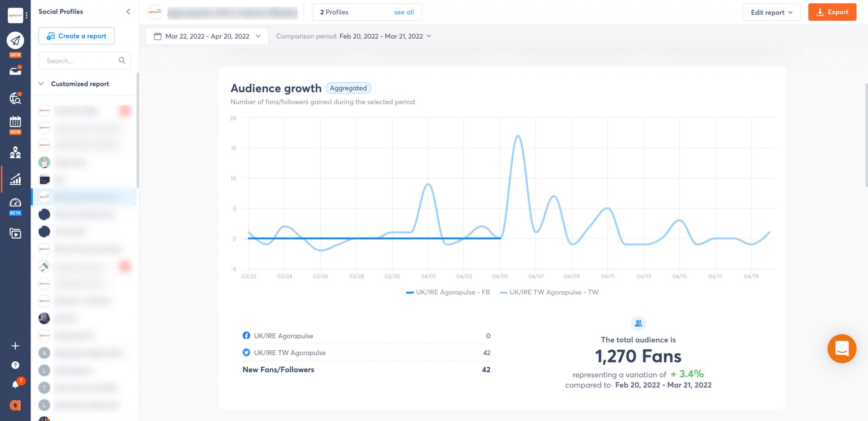This screenshot has width=868, height=421.
Task: Click the Audience growth heading
Action: pos(276,88)
